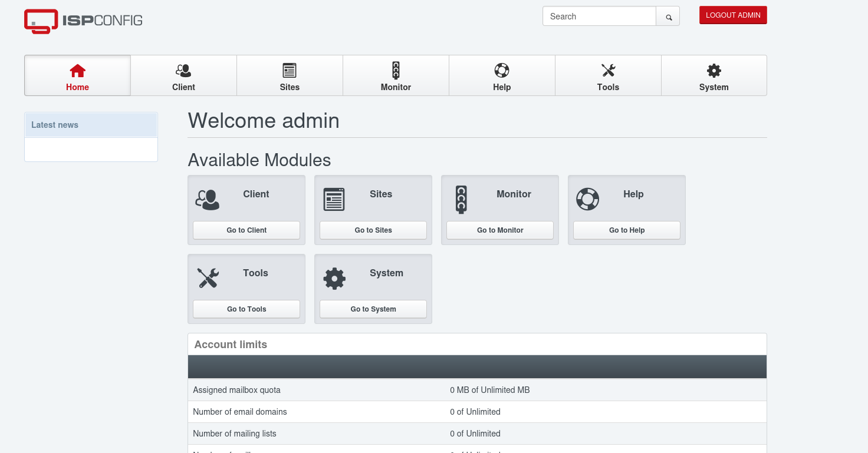Image resolution: width=868 pixels, height=453 pixels.
Task: Focus the Search input field
Action: tap(599, 16)
